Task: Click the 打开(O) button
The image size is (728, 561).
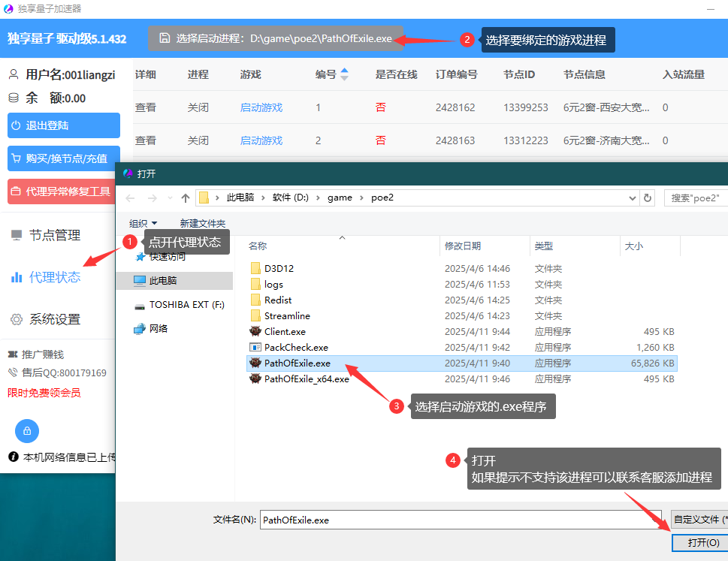Action: [x=702, y=542]
